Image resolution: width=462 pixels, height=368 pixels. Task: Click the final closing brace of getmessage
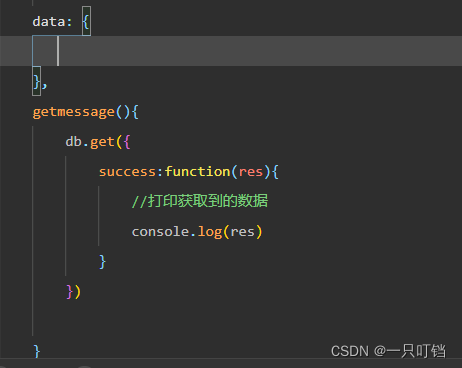(37, 351)
